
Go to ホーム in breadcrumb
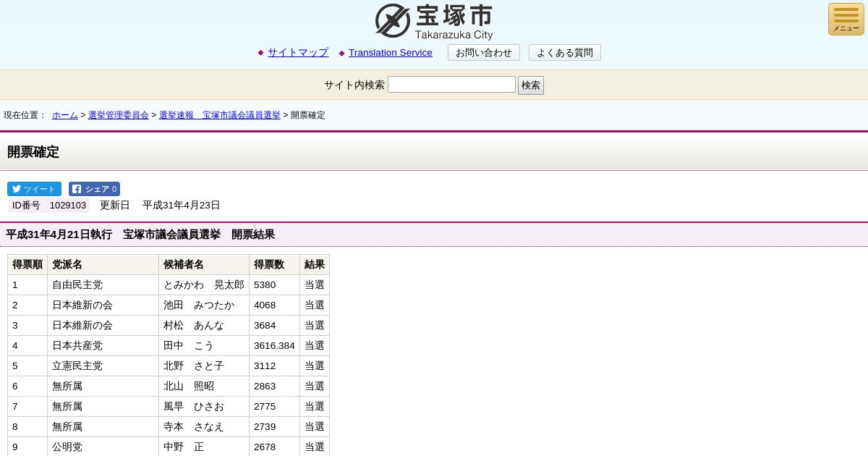tap(65, 115)
